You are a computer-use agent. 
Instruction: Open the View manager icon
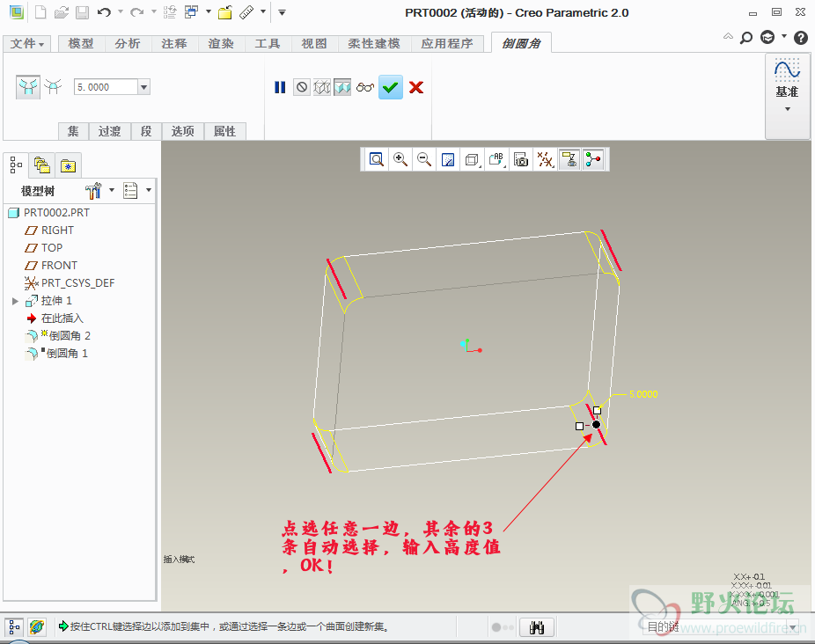point(521,159)
